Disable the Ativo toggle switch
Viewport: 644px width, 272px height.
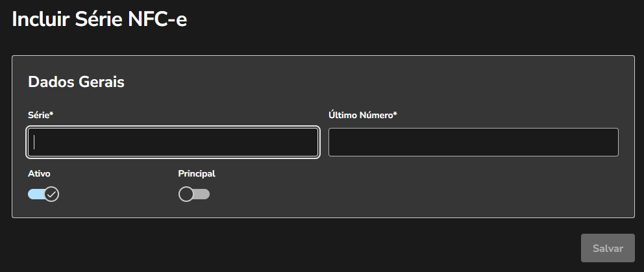pos(43,194)
